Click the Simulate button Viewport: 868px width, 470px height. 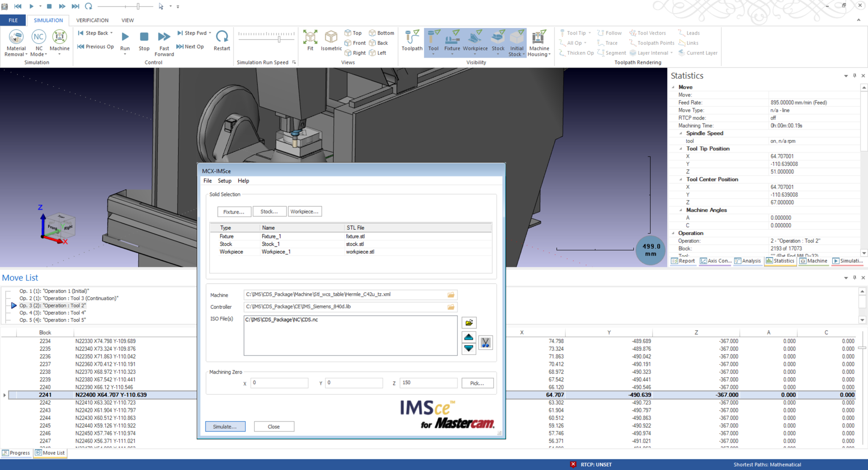coord(225,426)
